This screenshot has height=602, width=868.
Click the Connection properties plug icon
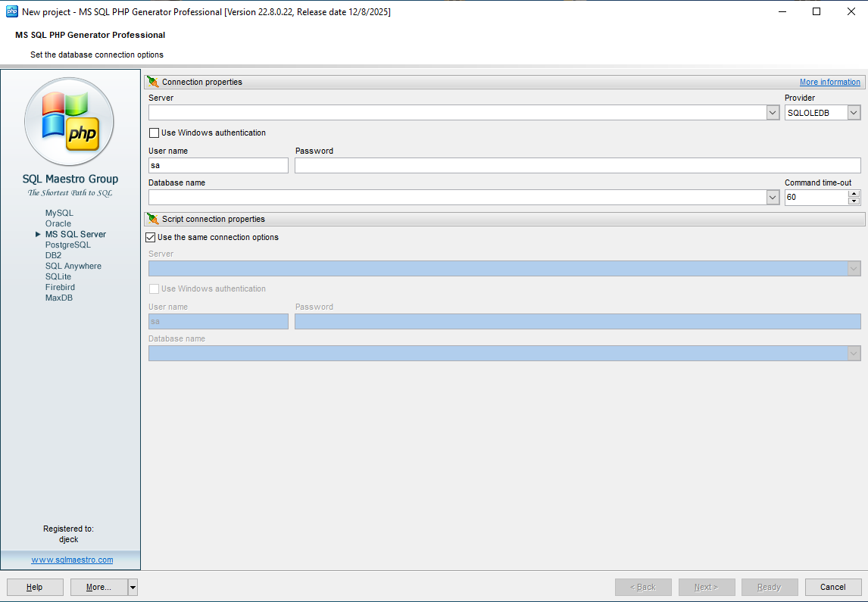[x=153, y=82]
